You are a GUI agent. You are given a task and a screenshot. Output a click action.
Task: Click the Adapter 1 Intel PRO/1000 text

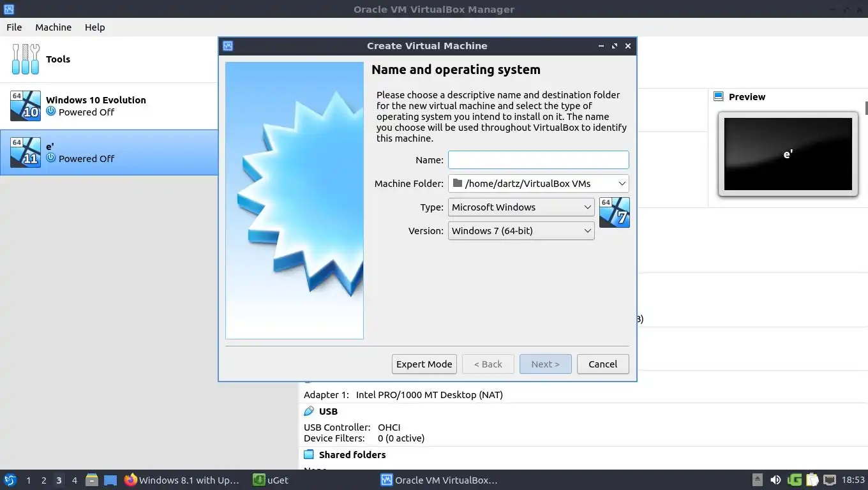[403, 395]
